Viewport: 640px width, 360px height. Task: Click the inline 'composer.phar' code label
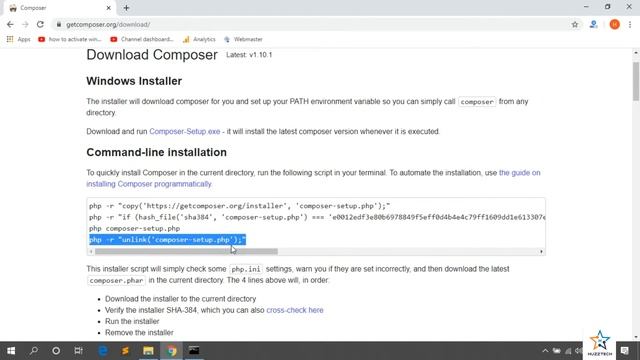click(116, 280)
